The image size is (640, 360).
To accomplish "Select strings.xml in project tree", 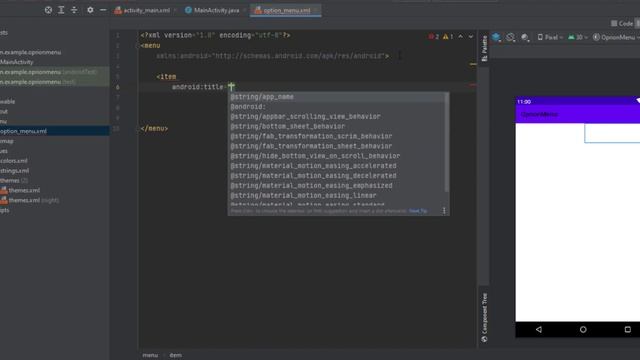I will tap(15, 171).
